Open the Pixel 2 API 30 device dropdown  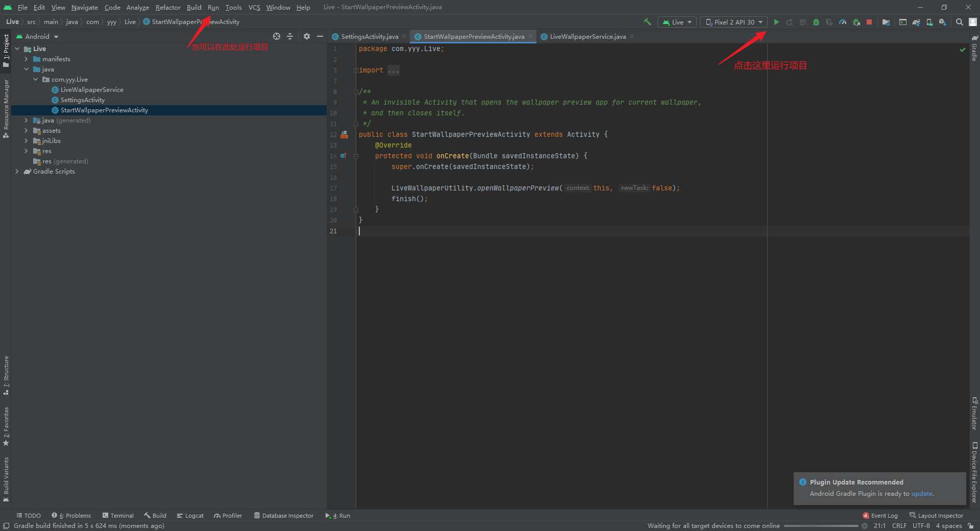tap(733, 22)
